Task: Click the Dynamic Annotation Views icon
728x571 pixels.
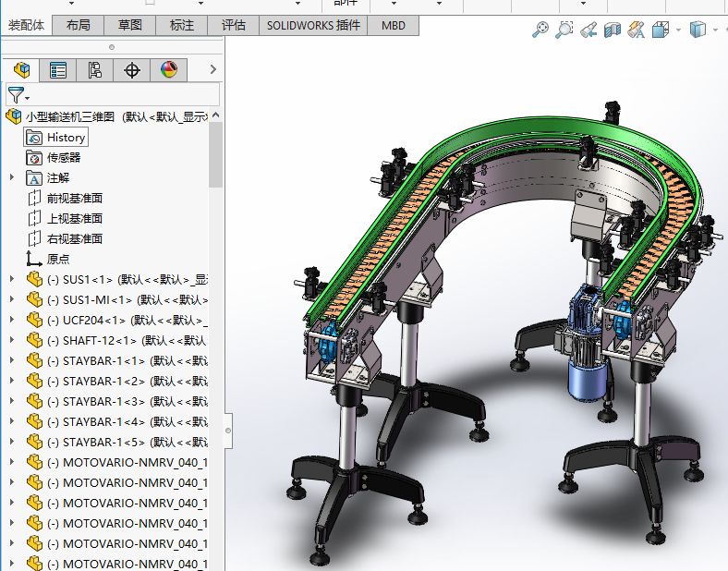Action: [636, 30]
